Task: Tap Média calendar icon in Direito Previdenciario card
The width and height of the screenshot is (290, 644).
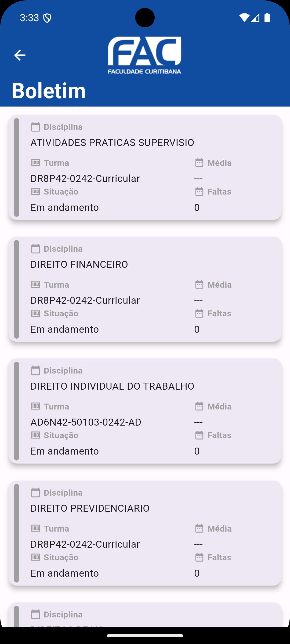Action: tap(199, 528)
